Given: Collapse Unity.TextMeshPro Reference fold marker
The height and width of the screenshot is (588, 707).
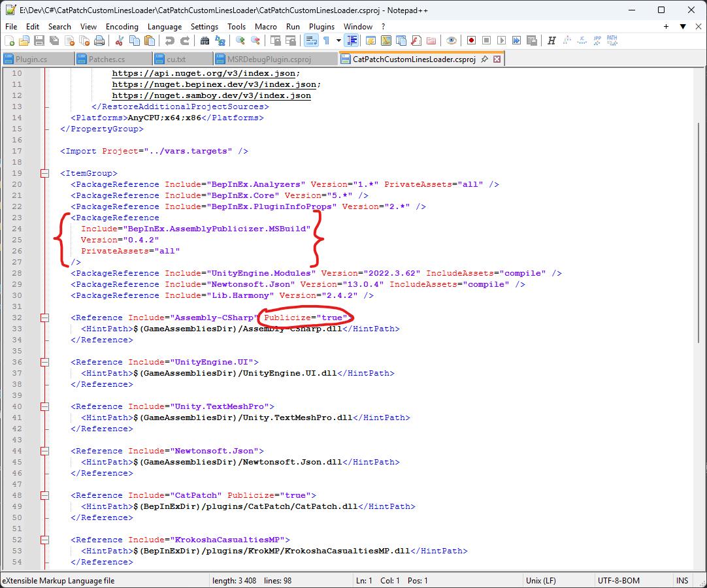Looking at the screenshot, I should pos(44,406).
